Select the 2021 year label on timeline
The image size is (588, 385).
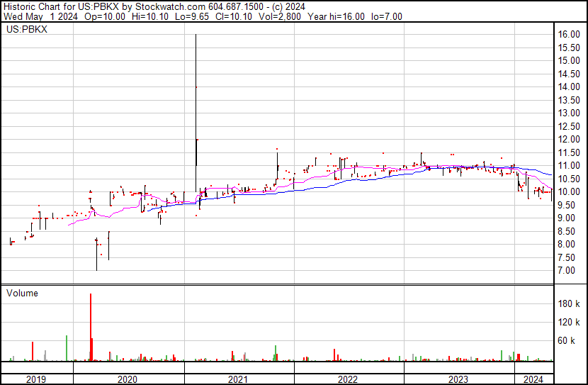point(238,379)
